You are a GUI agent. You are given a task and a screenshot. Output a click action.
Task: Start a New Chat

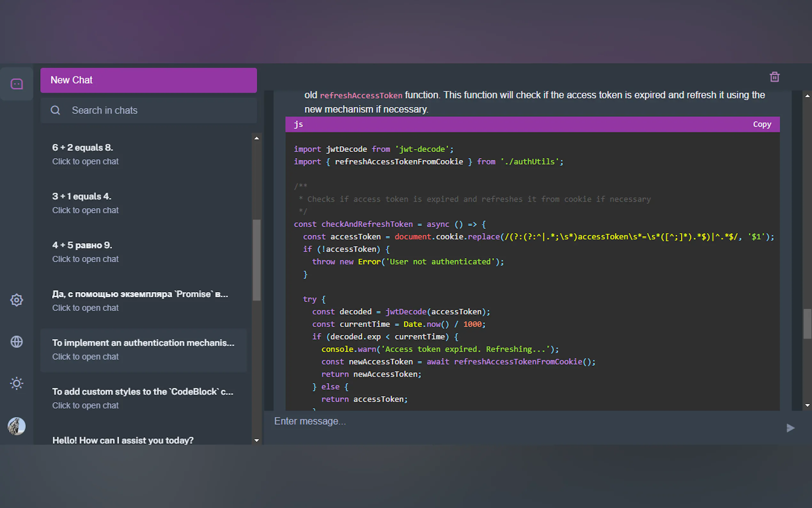click(x=148, y=80)
